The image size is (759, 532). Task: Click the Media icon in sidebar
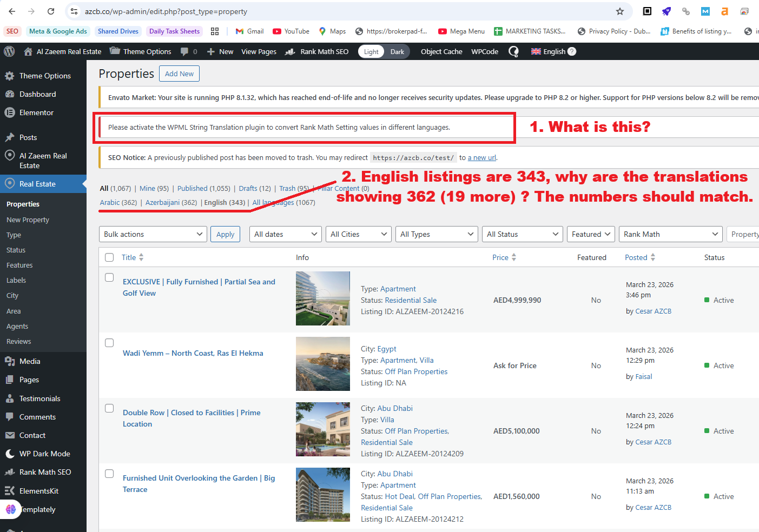pos(10,361)
